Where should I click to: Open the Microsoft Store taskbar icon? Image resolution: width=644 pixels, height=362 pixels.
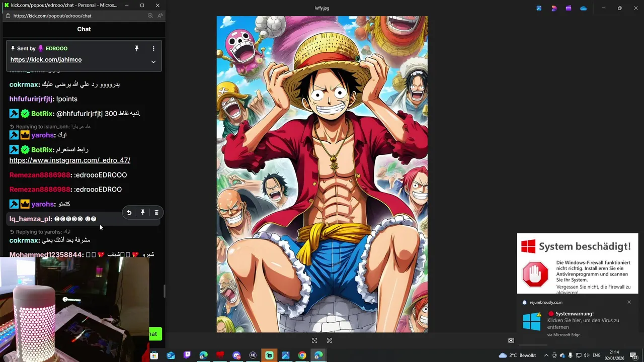click(x=154, y=355)
